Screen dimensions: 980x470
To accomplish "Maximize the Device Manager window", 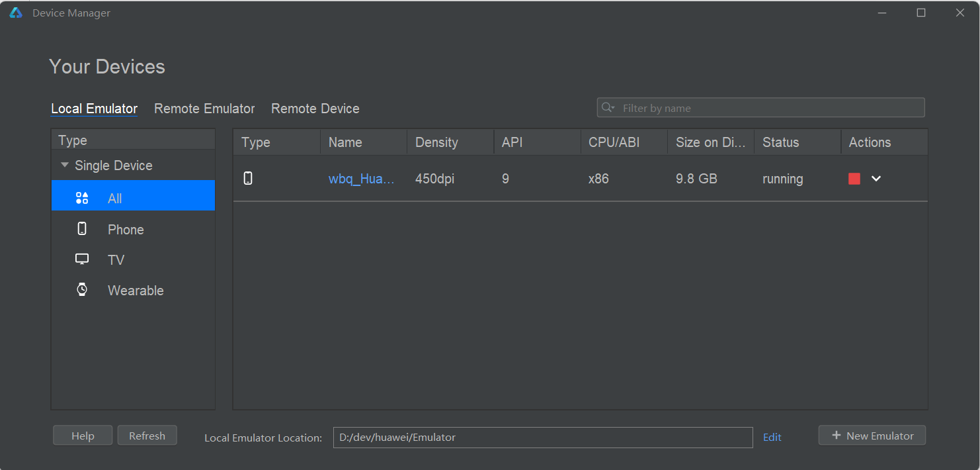I will [x=921, y=13].
